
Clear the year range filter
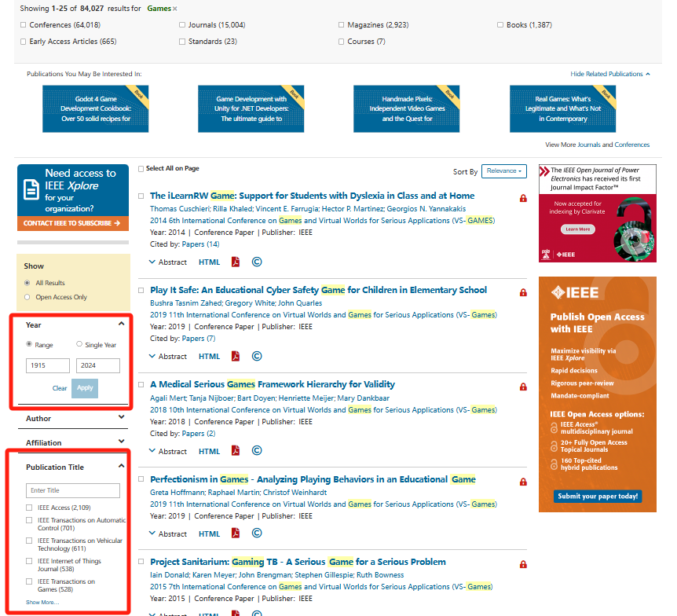pos(60,388)
